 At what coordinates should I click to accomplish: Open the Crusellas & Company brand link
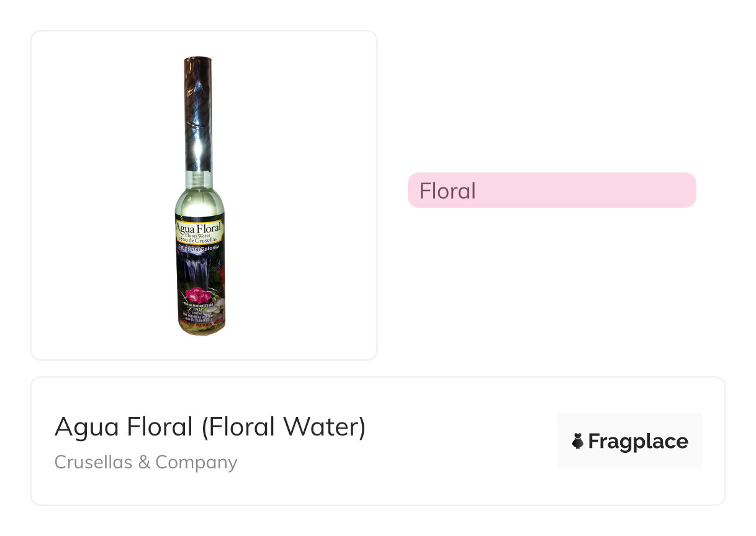146,462
